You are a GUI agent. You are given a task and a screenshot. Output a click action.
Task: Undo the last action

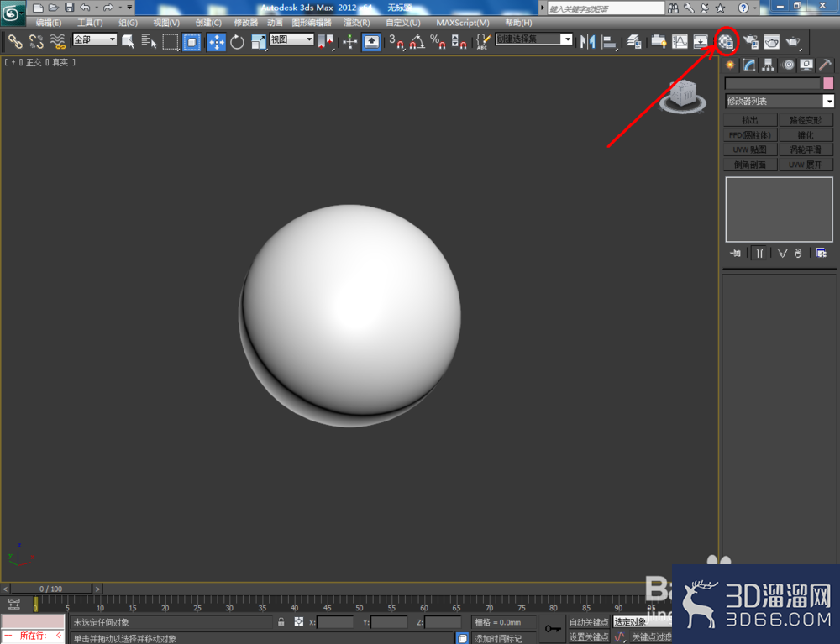[x=85, y=8]
